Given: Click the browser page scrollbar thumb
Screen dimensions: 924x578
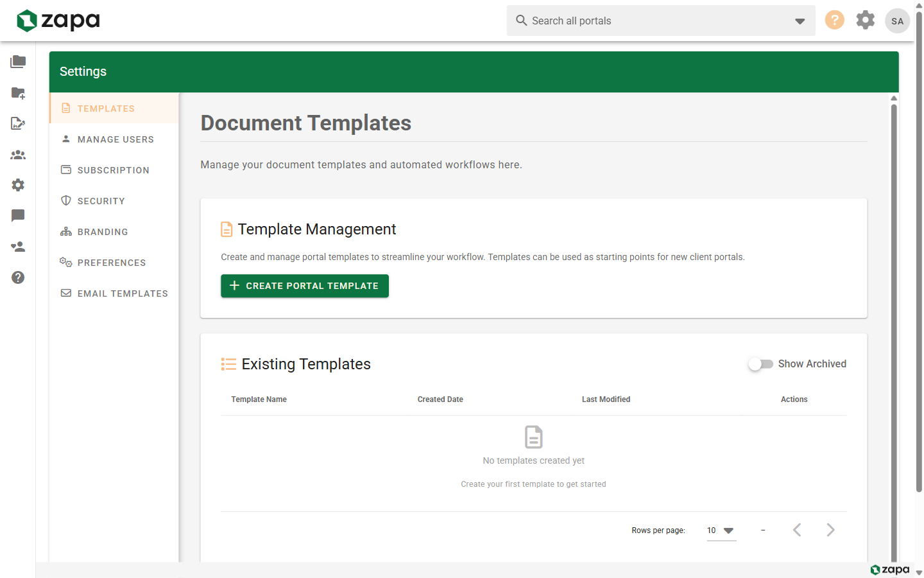Looking at the screenshot, I should (919, 252).
